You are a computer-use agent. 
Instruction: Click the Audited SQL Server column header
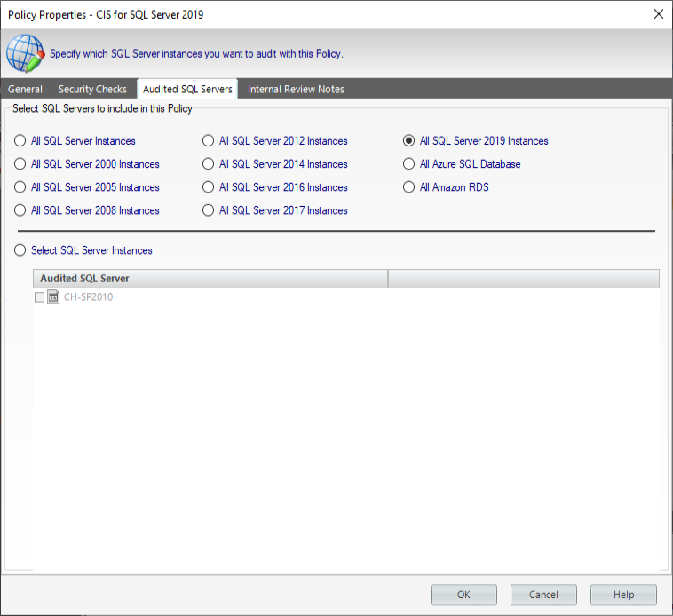pyautogui.click(x=210, y=279)
